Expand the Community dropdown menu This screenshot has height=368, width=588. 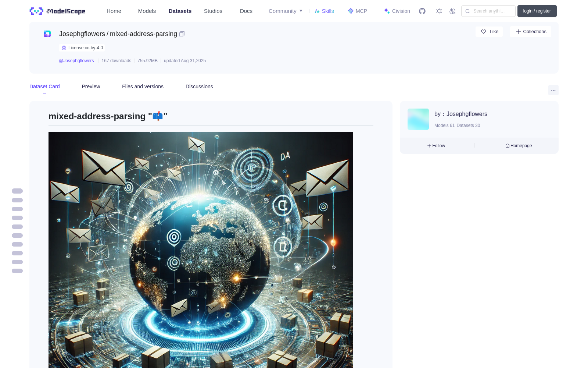point(286,11)
